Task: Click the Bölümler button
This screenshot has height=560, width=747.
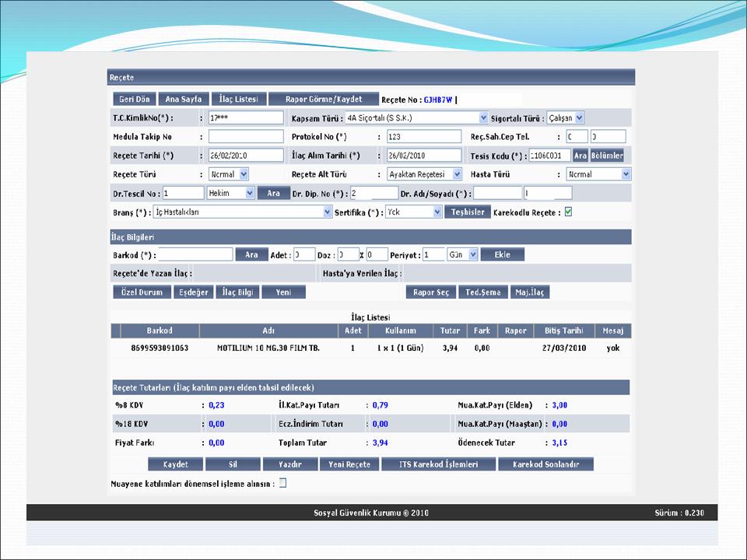Action: [x=607, y=156]
